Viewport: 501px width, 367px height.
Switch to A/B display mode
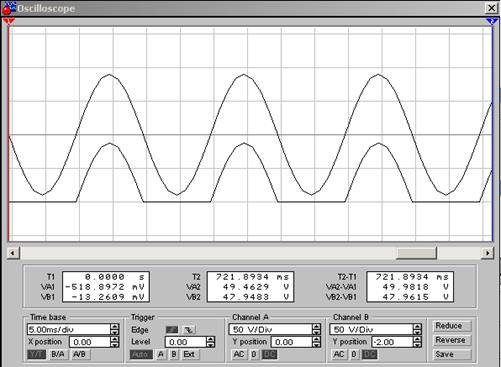[79, 354]
